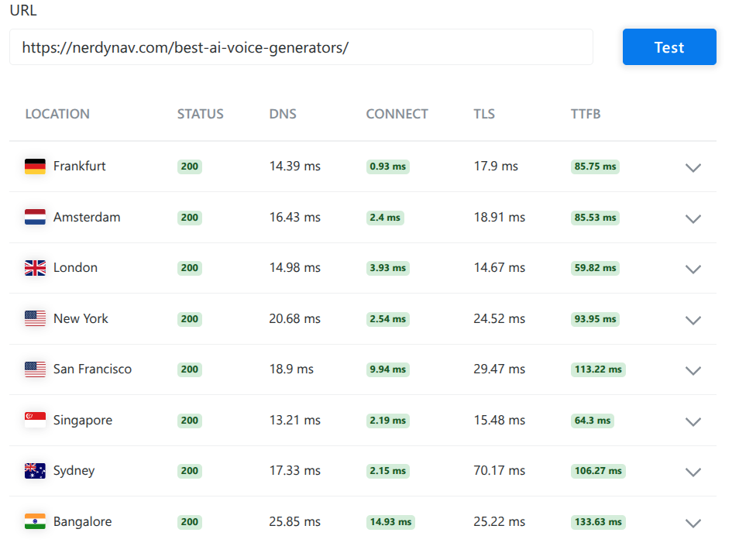Click the 25.85 ms DNS value
This screenshot has width=739, height=560.
pyautogui.click(x=294, y=521)
